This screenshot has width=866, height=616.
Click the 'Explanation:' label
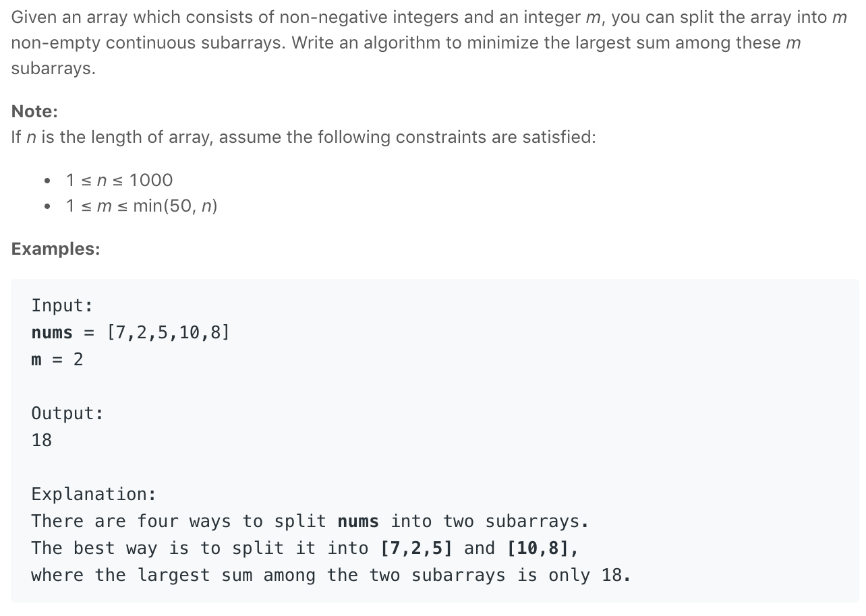(x=94, y=494)
